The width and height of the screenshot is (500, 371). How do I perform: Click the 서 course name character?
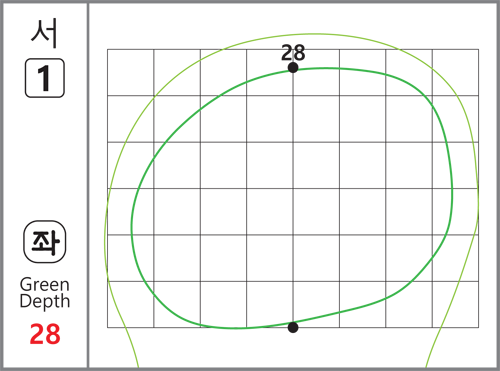pos(44,33)
